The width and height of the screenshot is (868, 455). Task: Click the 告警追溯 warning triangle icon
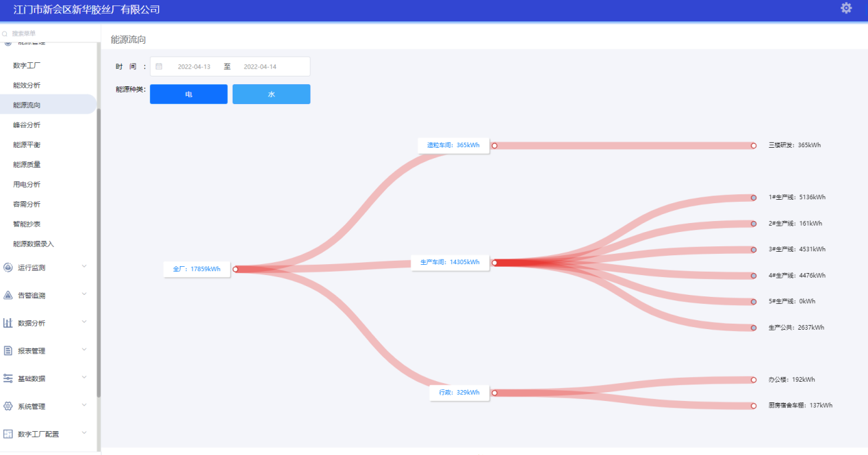[8, 296]
